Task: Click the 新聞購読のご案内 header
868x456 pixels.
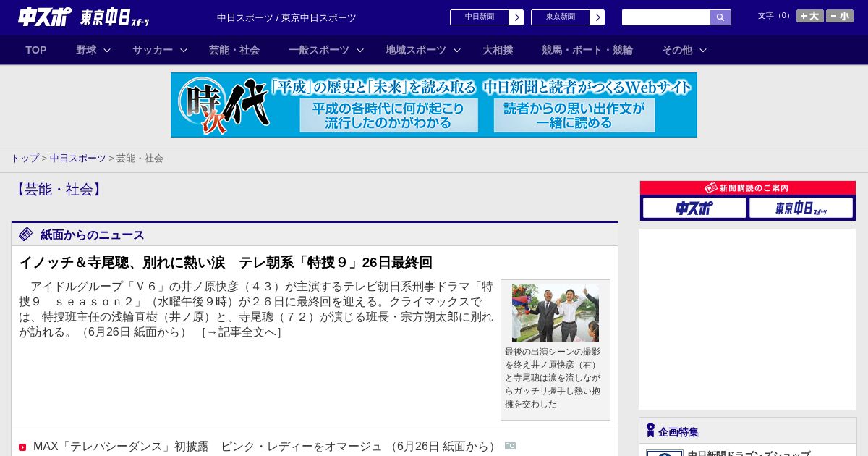Action: (x=748, y=187)
